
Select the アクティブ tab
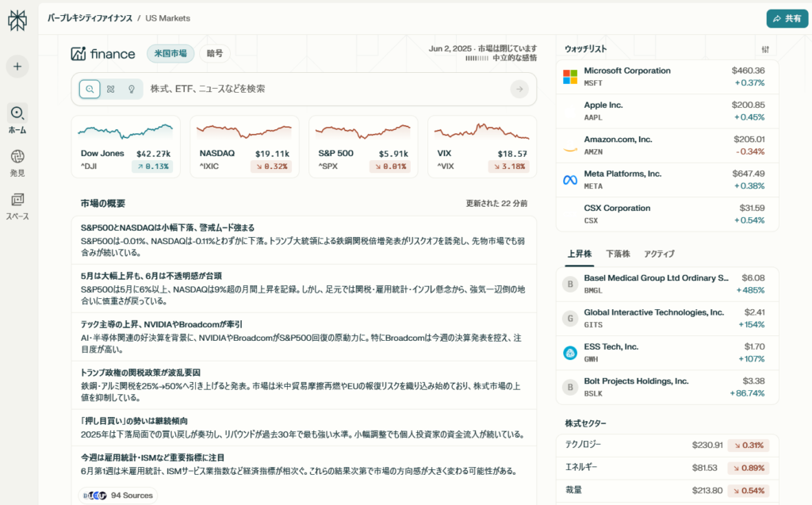(x=659, y=254)
